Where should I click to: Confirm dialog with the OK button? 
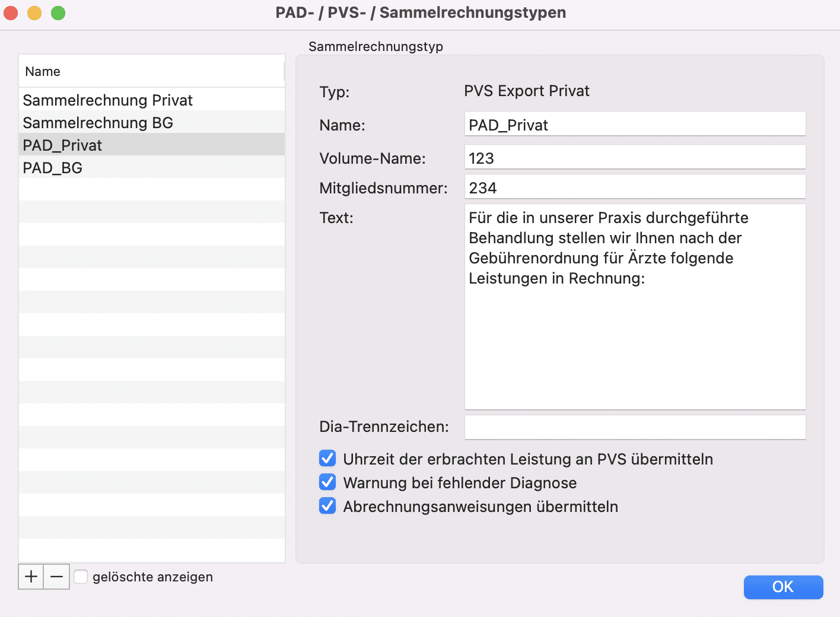(x=783, y=587)
